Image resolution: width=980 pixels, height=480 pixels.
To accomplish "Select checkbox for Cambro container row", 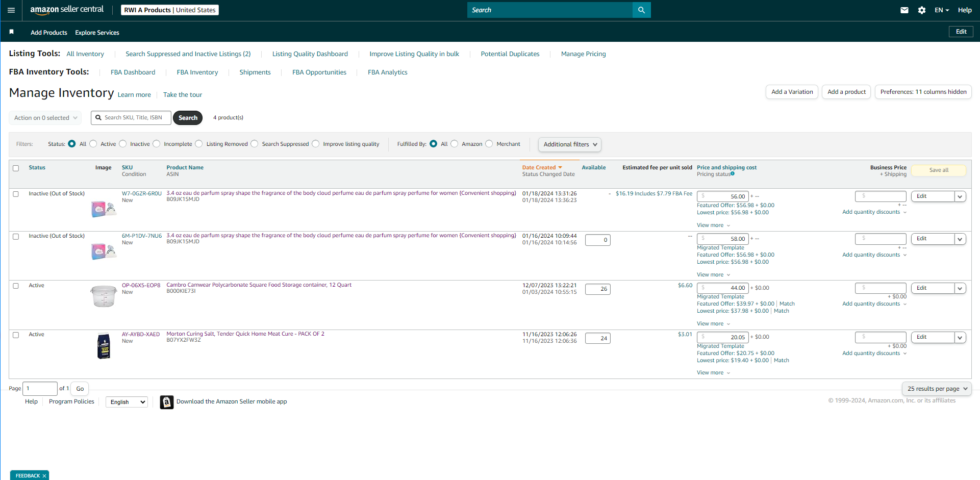I will tap(16, 286).
